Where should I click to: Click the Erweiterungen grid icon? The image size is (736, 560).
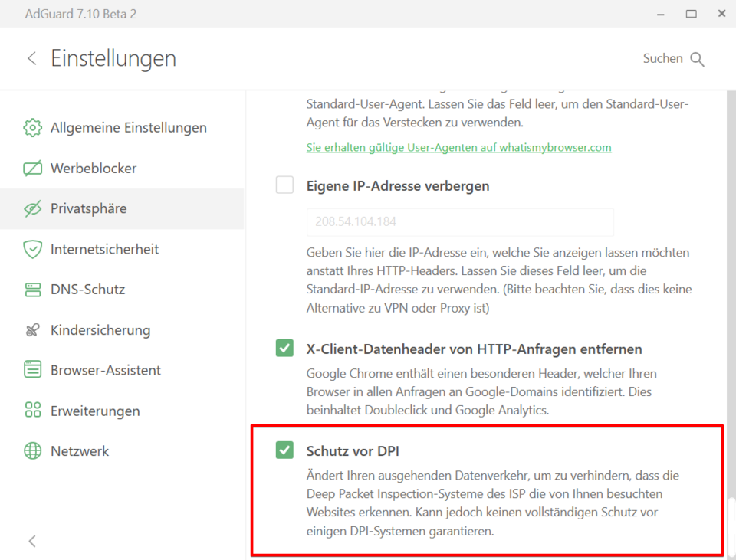click(x=32, y=411)
